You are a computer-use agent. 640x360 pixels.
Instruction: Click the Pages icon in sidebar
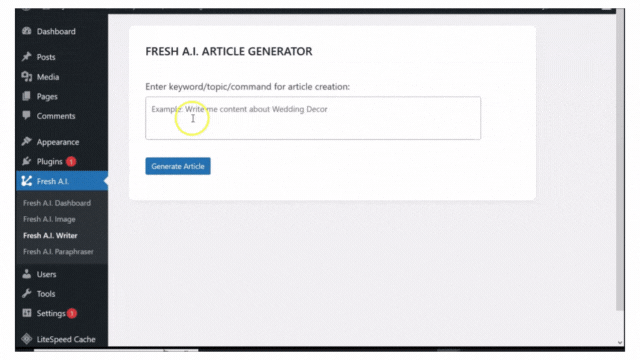(x=27, y=96)
